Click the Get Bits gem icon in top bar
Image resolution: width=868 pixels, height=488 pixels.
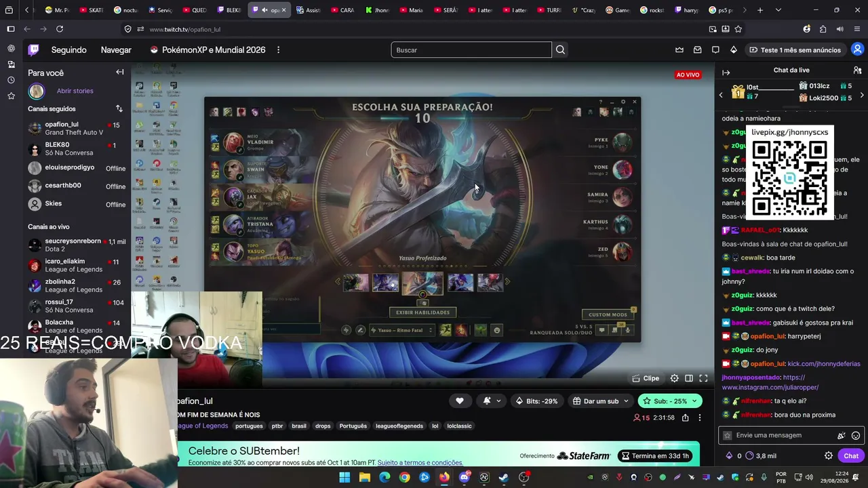733,49
